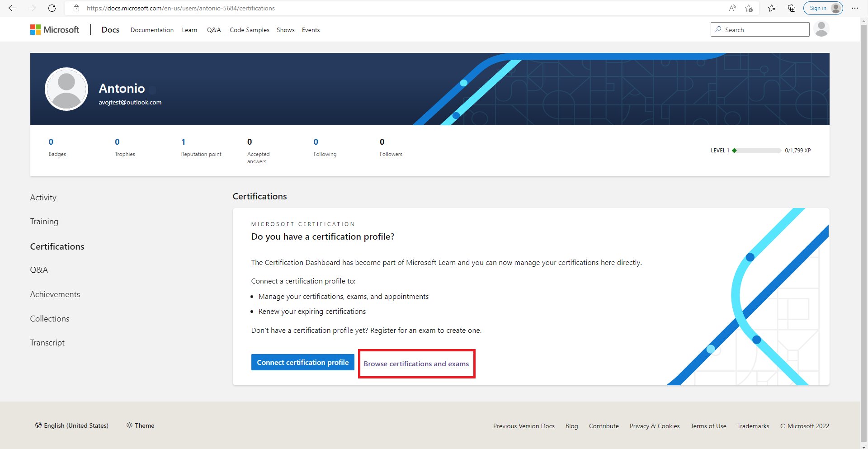The width and height of the screenshot is (868, 449).
Task: Click the header user avatar icon
Action: point(821,29)
